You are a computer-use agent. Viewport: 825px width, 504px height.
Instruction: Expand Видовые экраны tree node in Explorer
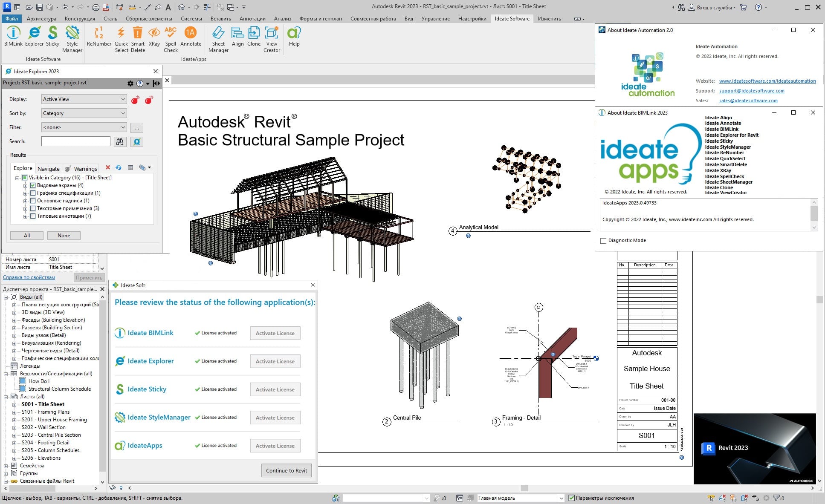[26, 186]
